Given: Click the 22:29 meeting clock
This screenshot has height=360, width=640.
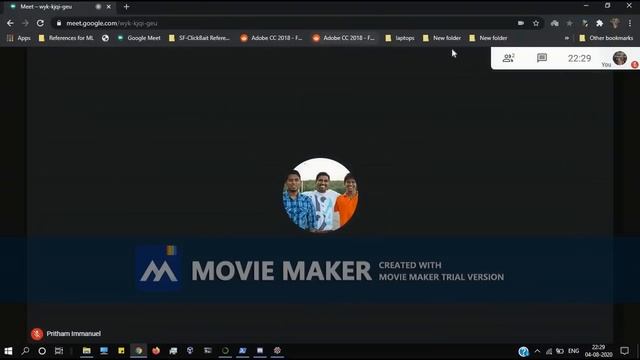Looking at the screenshot, I should pos(579,58).
